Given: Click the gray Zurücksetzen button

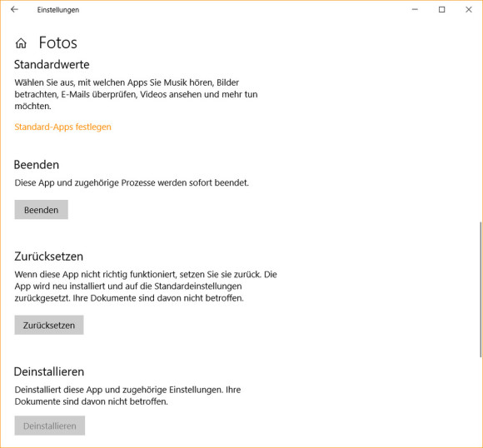Looking at the screenshot, I should [x=49, y=325].
